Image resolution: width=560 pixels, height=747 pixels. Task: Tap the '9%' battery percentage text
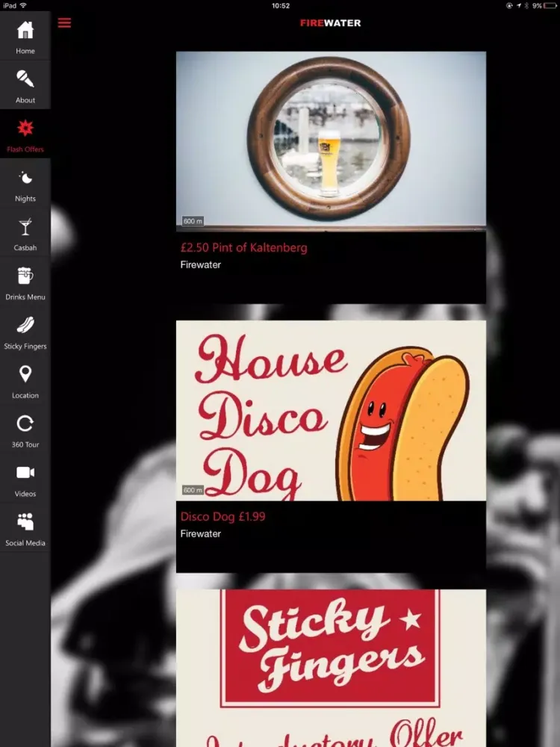pyautogui.click(x=537, y=6)
